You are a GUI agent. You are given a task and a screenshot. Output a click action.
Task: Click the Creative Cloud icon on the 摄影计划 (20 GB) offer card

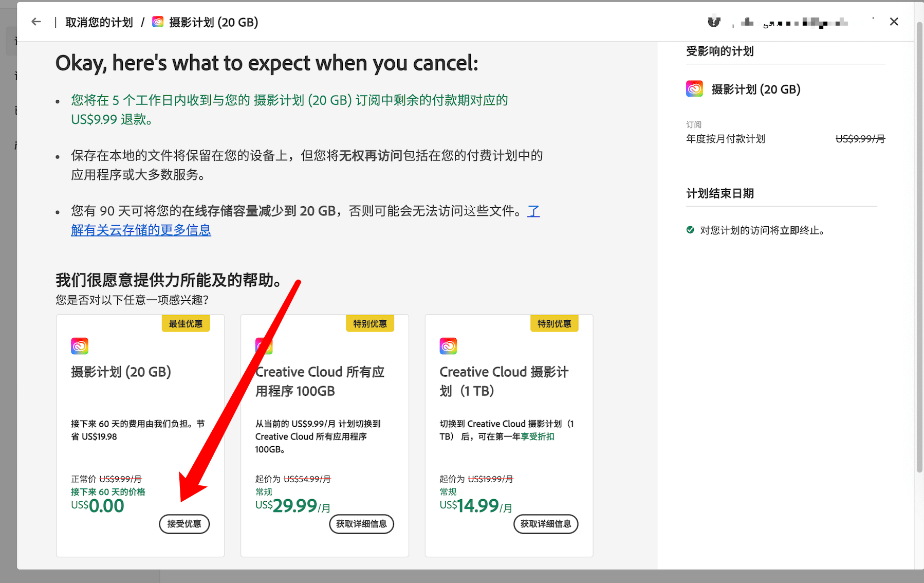click(80, 346)
